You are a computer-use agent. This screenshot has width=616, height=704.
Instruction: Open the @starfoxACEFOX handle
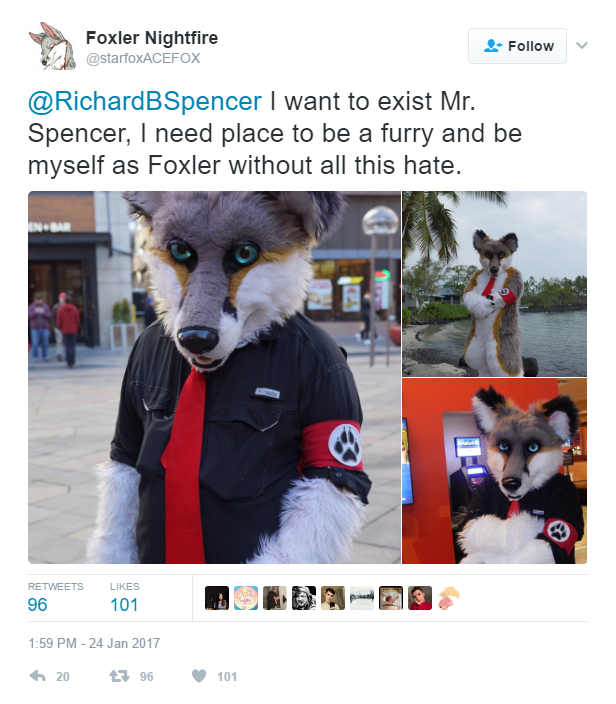coord(143,58)
